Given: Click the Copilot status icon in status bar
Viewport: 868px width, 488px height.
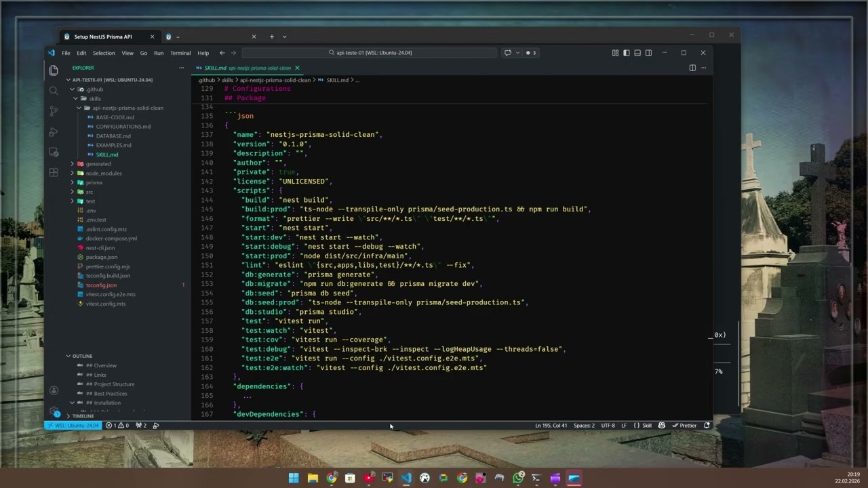Looking at the screenshot, I should pos(661,426).
